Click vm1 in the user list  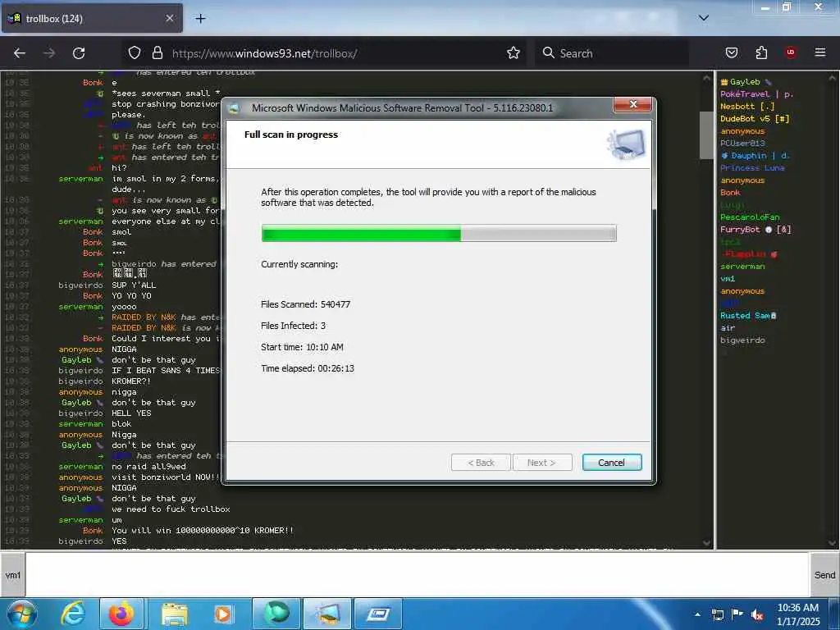click(x=728, y=279)
